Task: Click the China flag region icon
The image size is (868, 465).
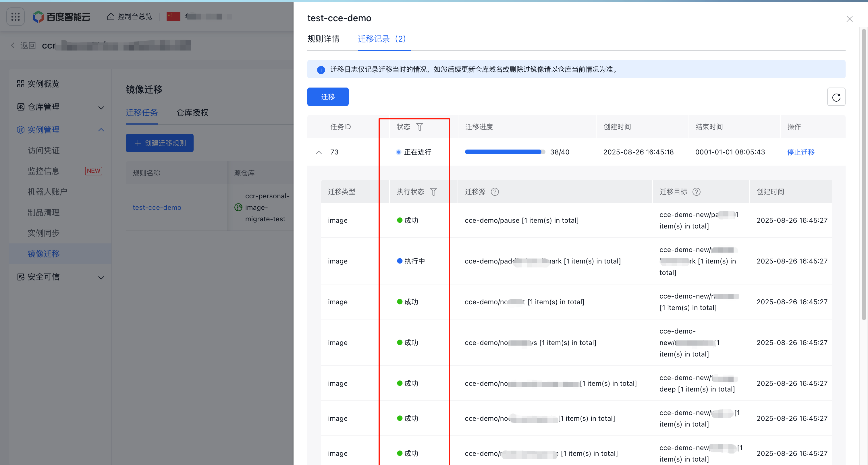Action: [173, 16]
